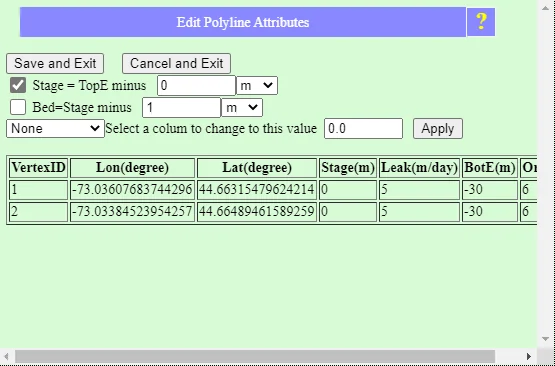Image resolution: width=555 pixels, height=366 pixels.
Task: Click the vertical scrollbar up arrow
Action: [545, 7]
